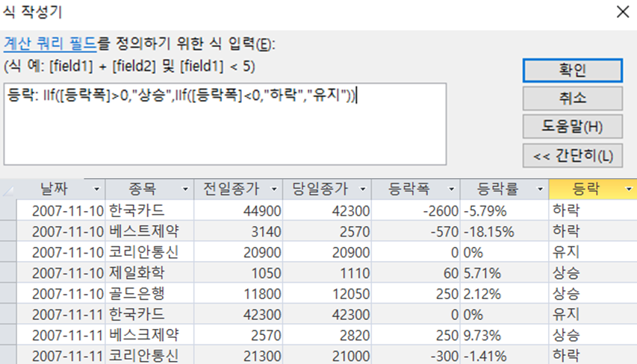Click cell 2570 in 당일종가 column

[327, 231]
